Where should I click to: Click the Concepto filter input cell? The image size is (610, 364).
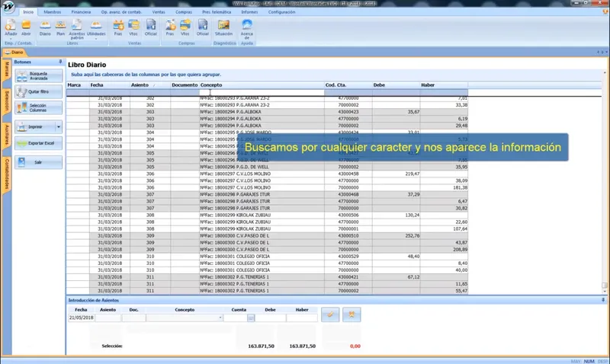pyautogui.click(x=262, y=92)
